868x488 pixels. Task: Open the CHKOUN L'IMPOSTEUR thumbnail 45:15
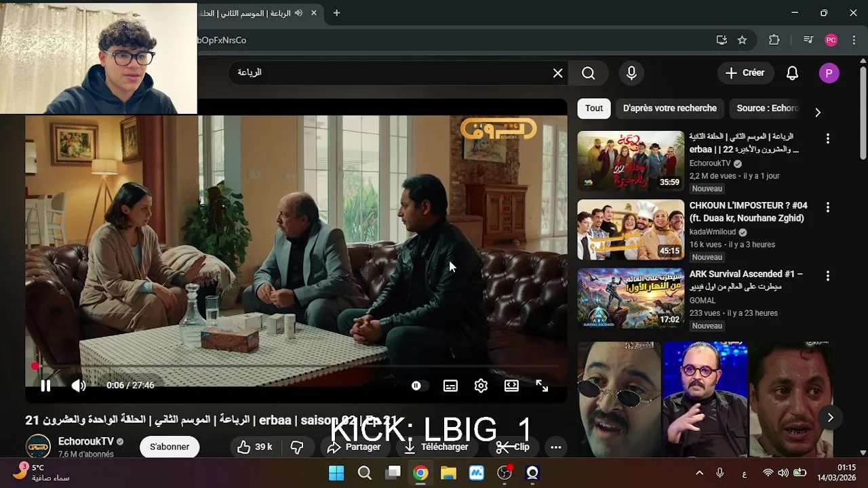coord(631,230)
